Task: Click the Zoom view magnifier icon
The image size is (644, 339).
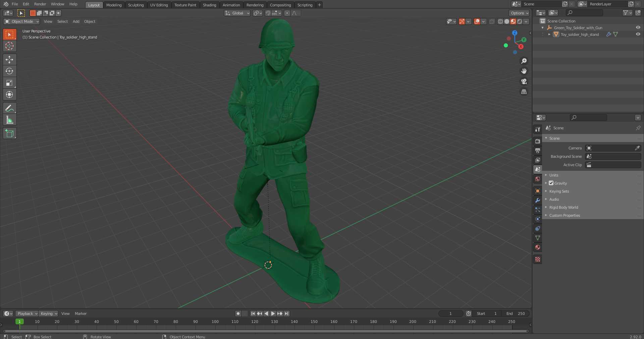Action: pyautogui.click(x=524, y=61)
